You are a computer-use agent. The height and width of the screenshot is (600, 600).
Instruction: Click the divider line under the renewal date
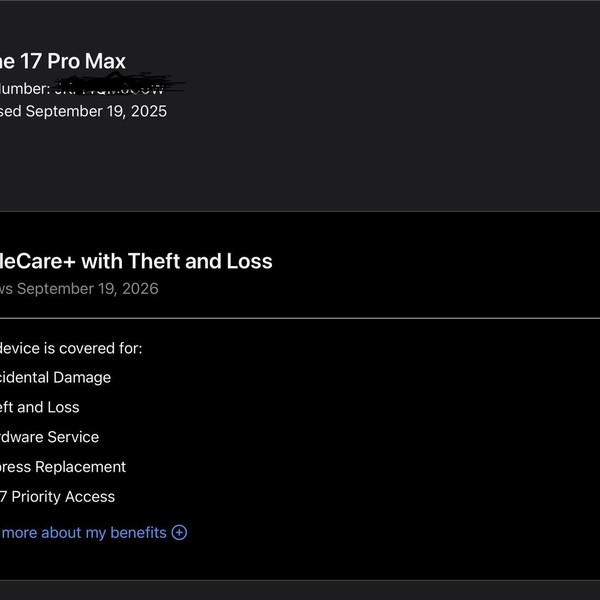click(300, 318)
